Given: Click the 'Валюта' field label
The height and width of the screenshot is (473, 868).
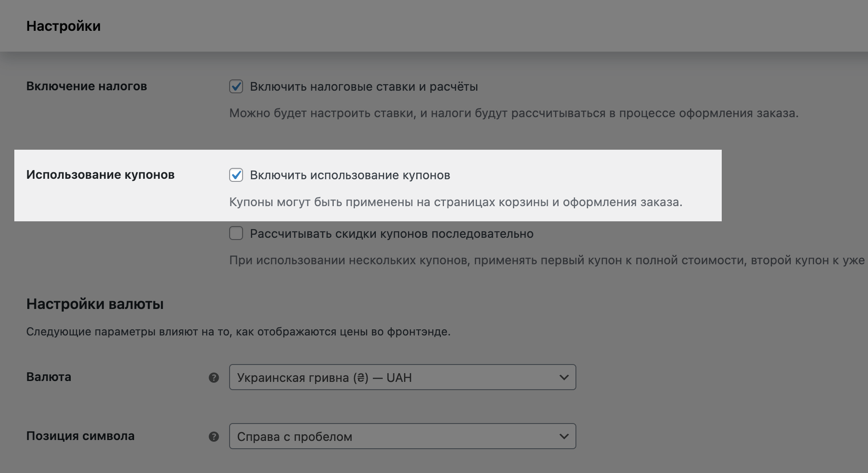Looking at the screenshot, I should pos(49,377).
